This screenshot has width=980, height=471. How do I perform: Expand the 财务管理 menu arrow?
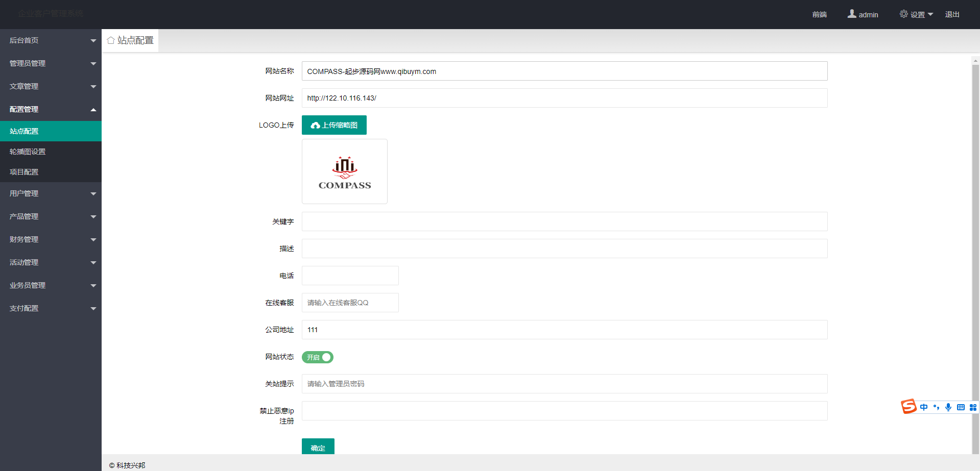tap(93, 240)
